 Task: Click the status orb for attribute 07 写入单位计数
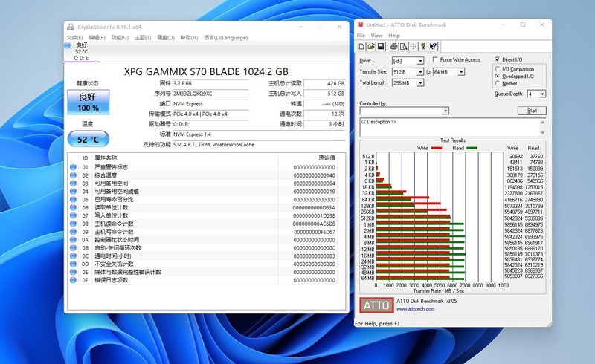pyautogui.click(x=73, y=215)
